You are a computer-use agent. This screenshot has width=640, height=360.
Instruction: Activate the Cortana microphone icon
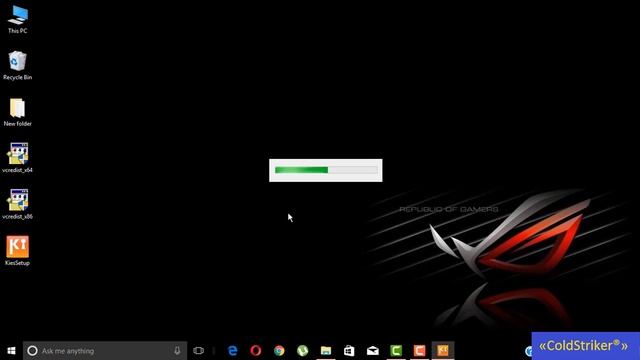tap(177, 351)
